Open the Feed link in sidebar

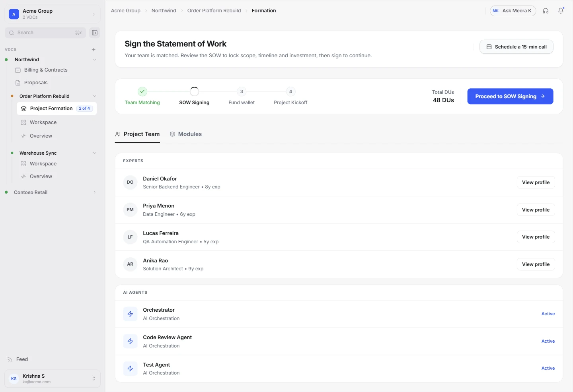tap(22, 359)
